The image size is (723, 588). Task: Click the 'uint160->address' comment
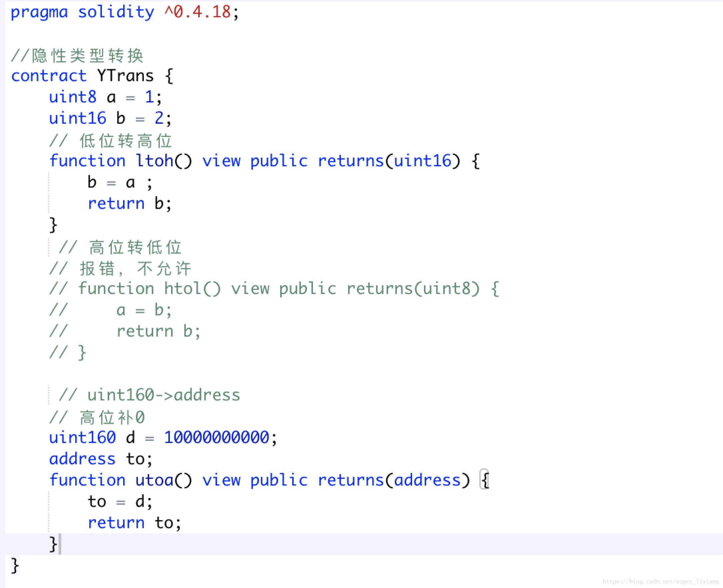tap(163, 395)
